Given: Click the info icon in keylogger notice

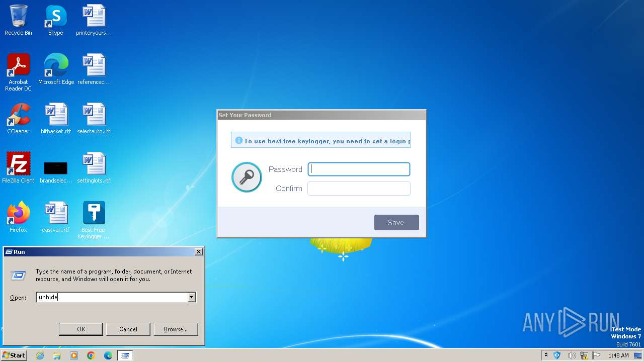Looking at the screenshot, I should pyautogui.click(x=239, y=141).
